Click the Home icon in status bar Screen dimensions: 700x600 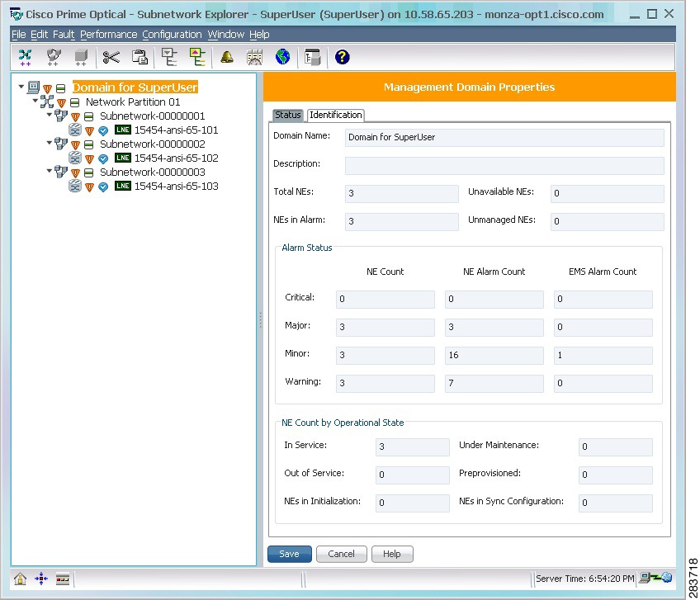[x=20, y=579]
